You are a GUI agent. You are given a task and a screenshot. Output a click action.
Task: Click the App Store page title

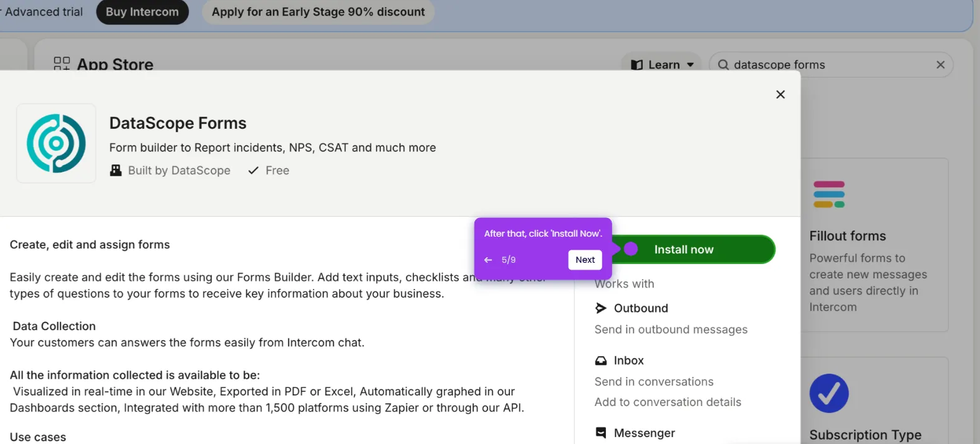[115, 64]
